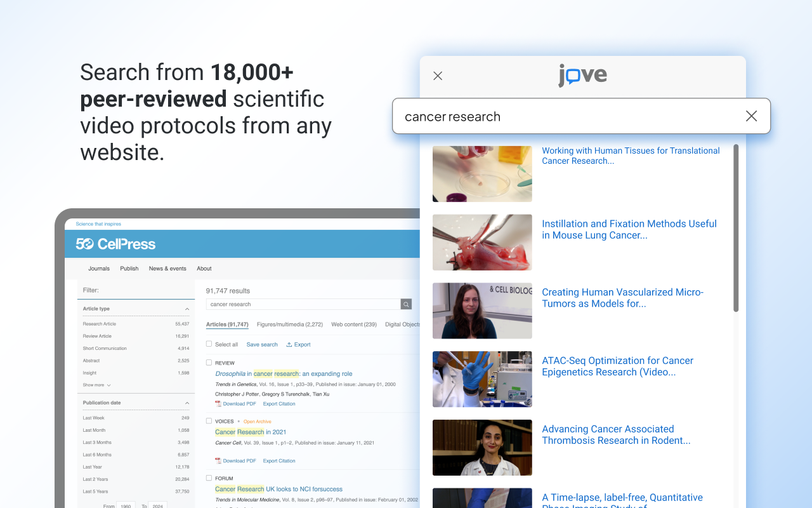
Task: Click Export Citation under Drosophila article
Action: pos(279,404)
